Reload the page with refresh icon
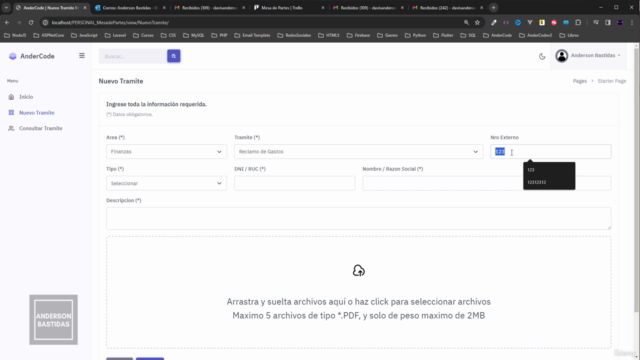Viewport: 640px width, 360px height. point(31,22)
